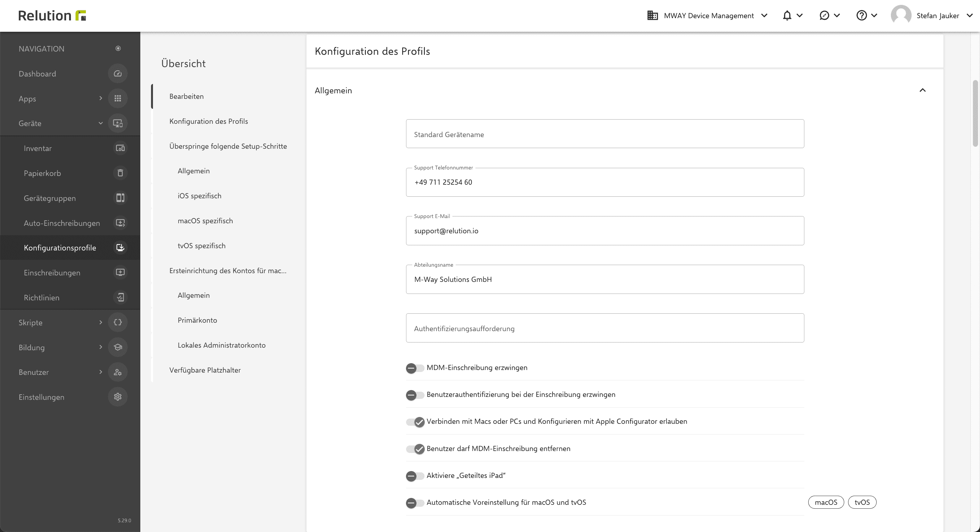Toggle Benutzer darf MDM-Einschreibung entfernen
The image size is (980, 532).
point(415,449)
